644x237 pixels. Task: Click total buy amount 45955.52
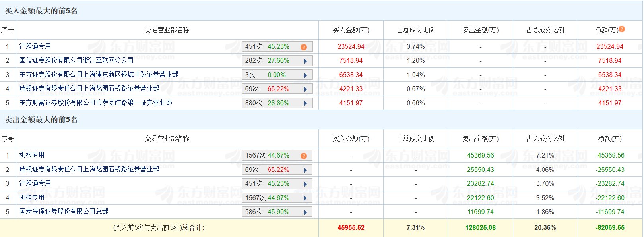pos(351,228)
